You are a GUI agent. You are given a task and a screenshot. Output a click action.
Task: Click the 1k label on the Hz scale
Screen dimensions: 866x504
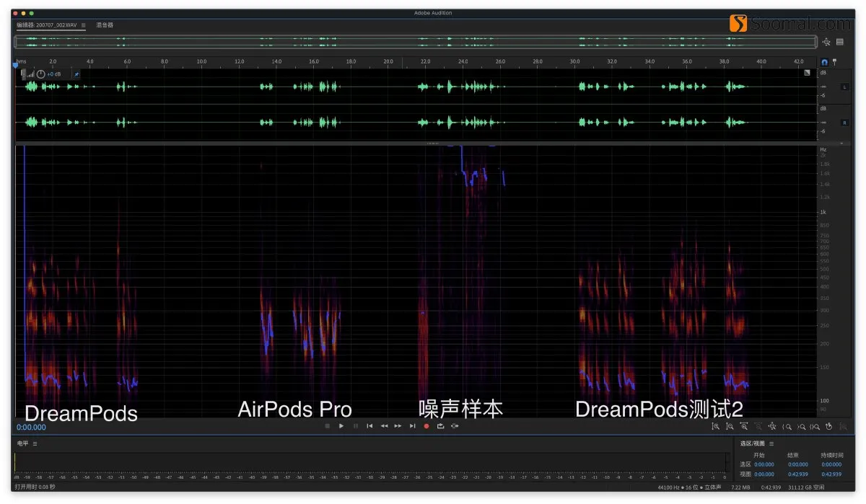[823, 212]
